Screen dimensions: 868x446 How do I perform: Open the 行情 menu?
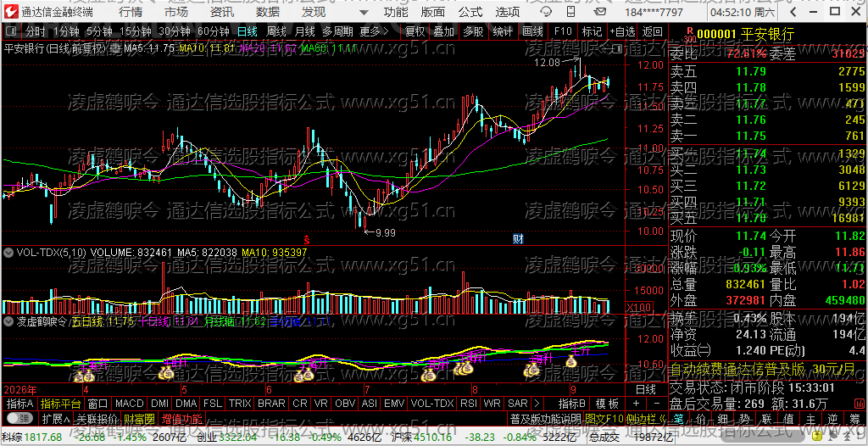[131, 12]
